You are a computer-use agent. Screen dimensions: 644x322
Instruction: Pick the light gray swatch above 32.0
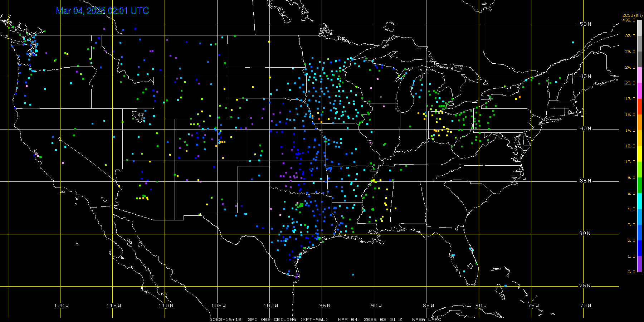[640, 28]
